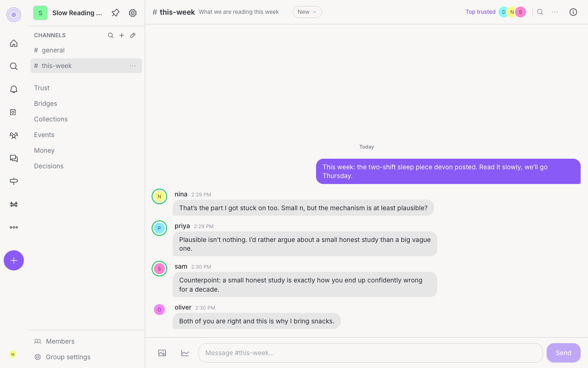Click oliver's avatar in the chat
588x368 pixels.
(x=159, y=310)
